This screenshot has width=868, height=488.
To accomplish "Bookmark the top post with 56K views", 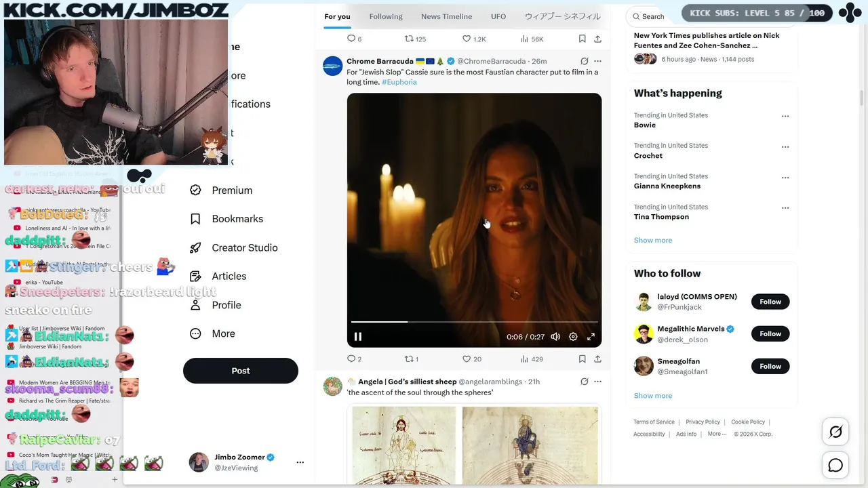I will [582, 39].
